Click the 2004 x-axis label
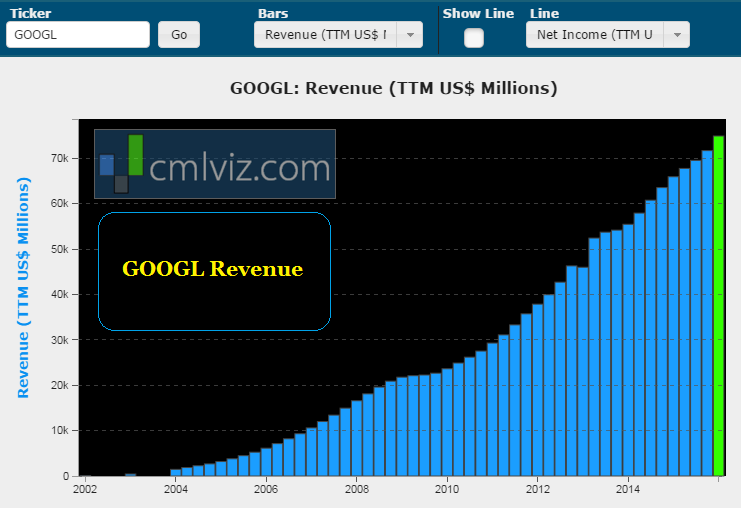 coord(175,489)
